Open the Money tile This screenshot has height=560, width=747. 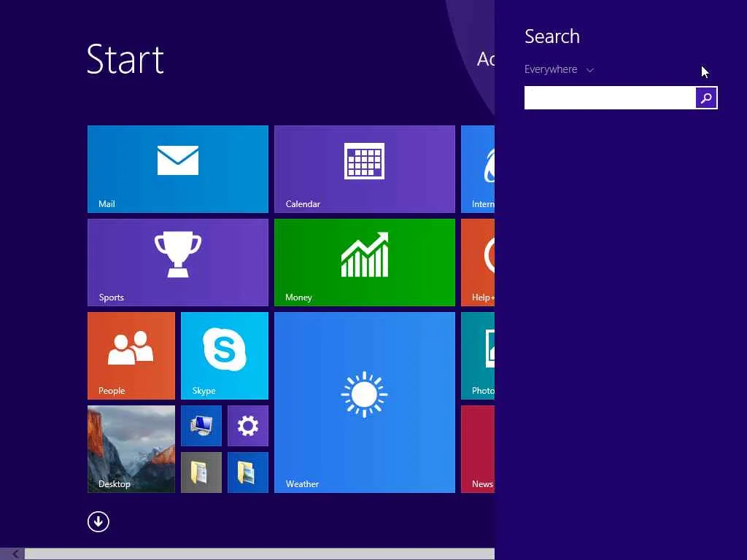[x=365, y=262]
